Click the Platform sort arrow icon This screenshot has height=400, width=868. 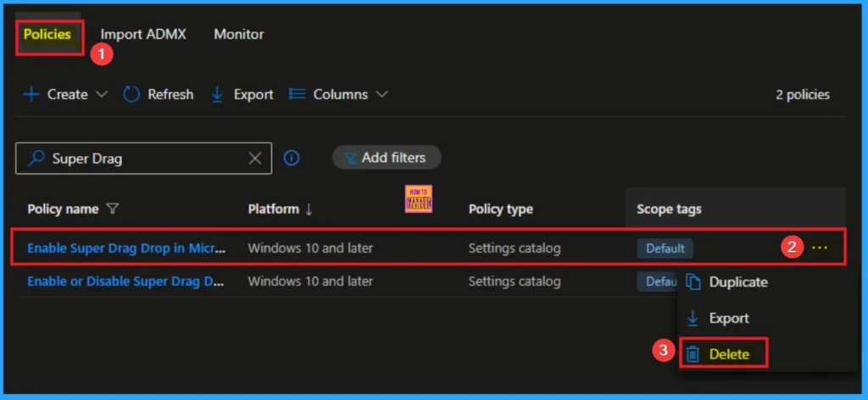tap(309, 209)
